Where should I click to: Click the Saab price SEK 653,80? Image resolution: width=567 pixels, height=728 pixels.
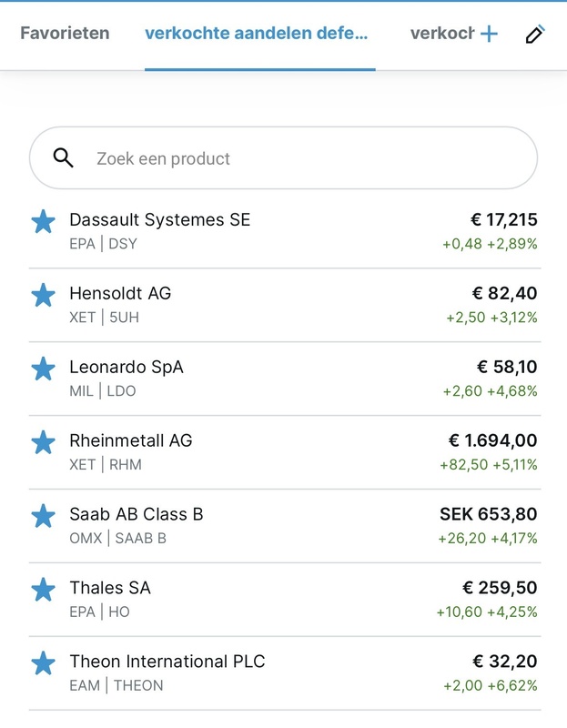pyautogui.click(x=489, y=514)
